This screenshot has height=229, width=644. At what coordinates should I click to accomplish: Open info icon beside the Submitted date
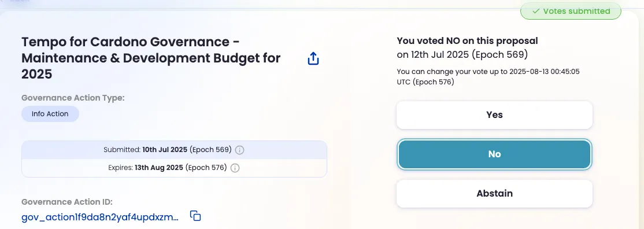pyautogui.click(x=239, y=150)
